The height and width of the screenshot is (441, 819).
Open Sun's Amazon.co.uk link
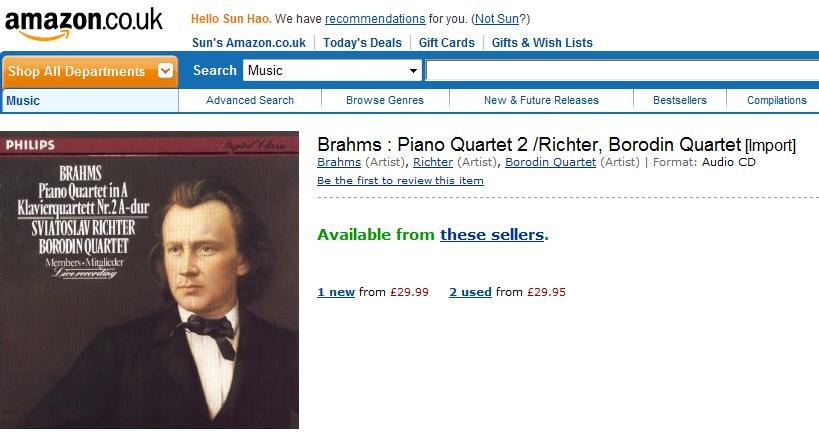pyautogui.click(x=249, y=43)
